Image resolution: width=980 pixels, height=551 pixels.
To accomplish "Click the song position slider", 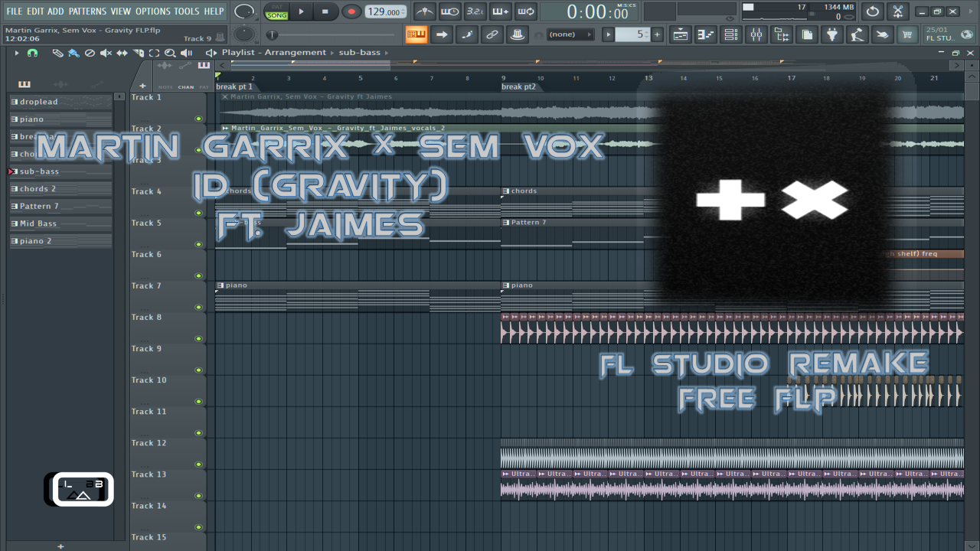I will click(333, 34).
